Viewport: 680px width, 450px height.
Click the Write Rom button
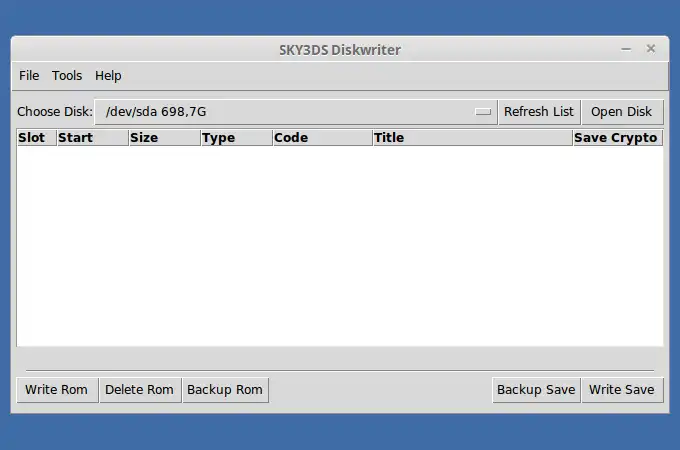(x=57, y=390)
